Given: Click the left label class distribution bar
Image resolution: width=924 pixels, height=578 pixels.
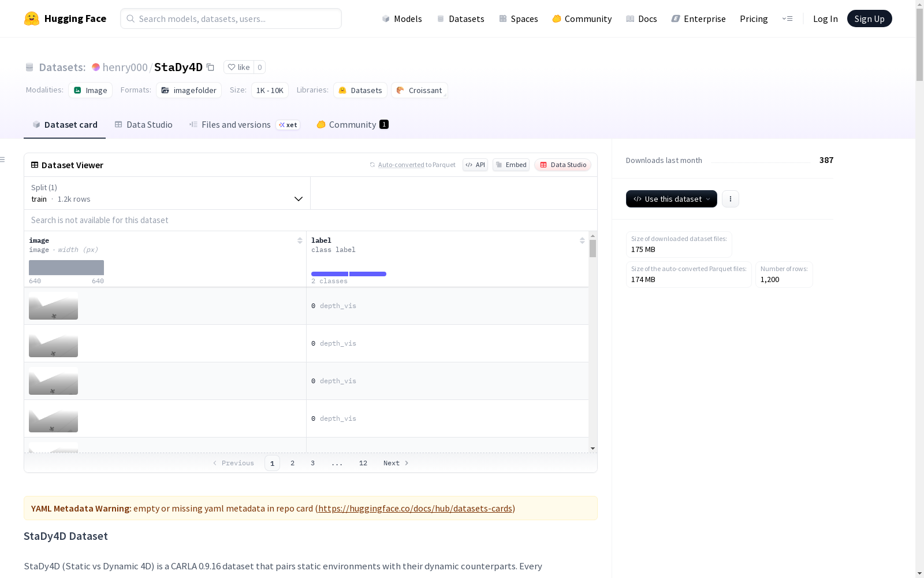Looking at the screenshot, I should [330, 274].
